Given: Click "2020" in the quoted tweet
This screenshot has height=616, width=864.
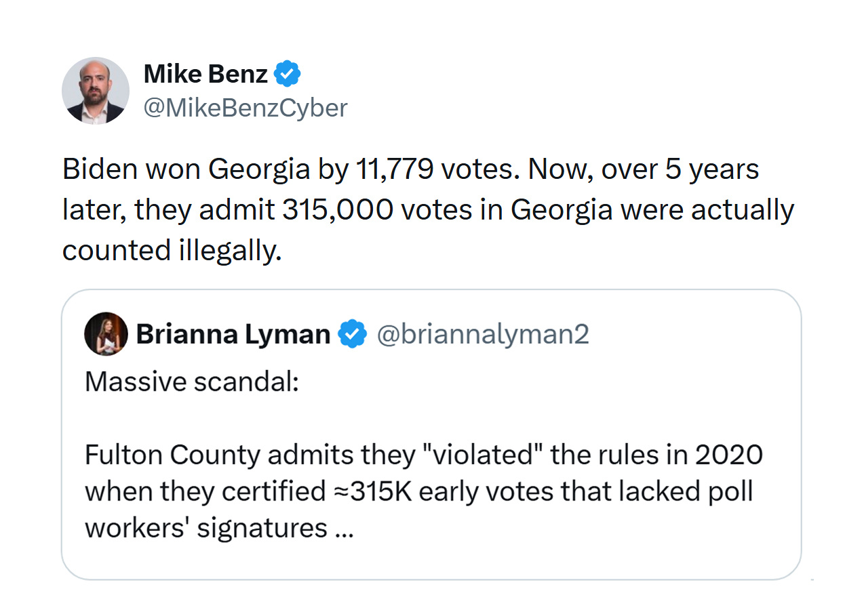Looking at the screenshot, I should click(x=730, y=455).
